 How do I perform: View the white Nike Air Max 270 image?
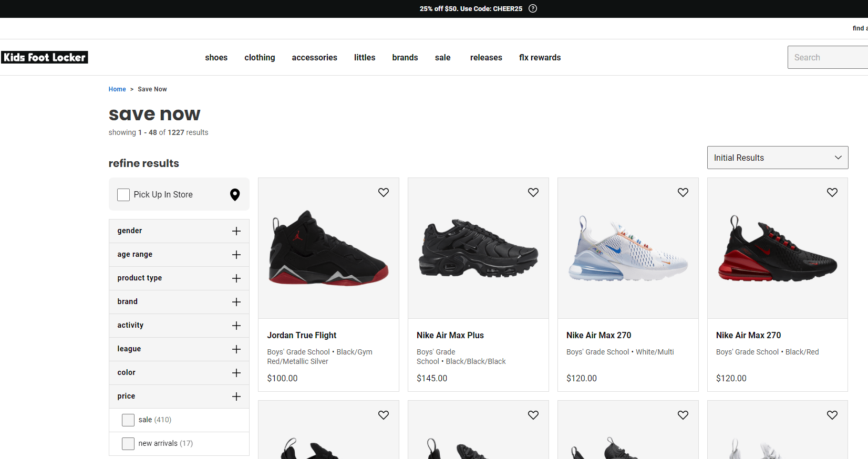[x=628, y=248]
